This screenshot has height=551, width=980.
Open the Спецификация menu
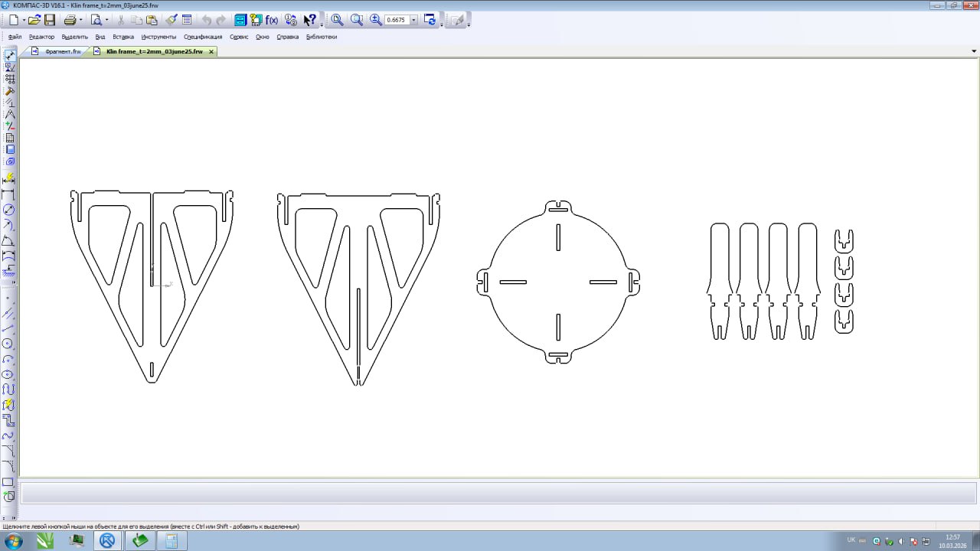(x=203, y=37)
